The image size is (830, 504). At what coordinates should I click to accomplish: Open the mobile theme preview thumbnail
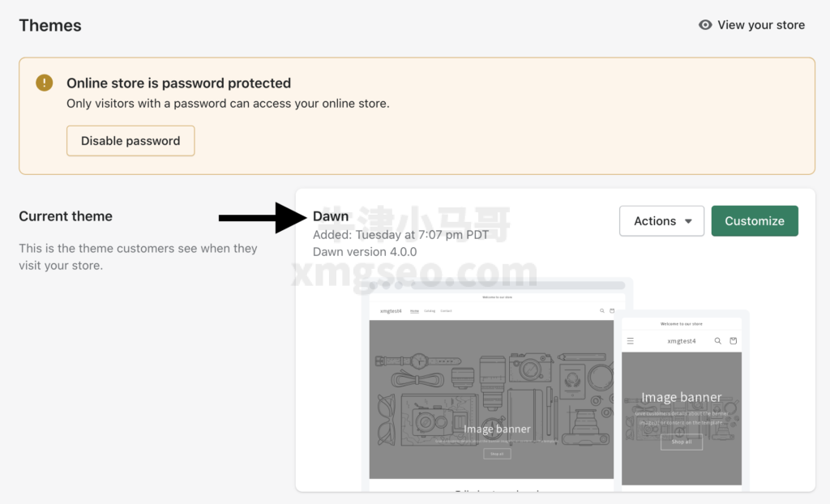tap(682, 401)
